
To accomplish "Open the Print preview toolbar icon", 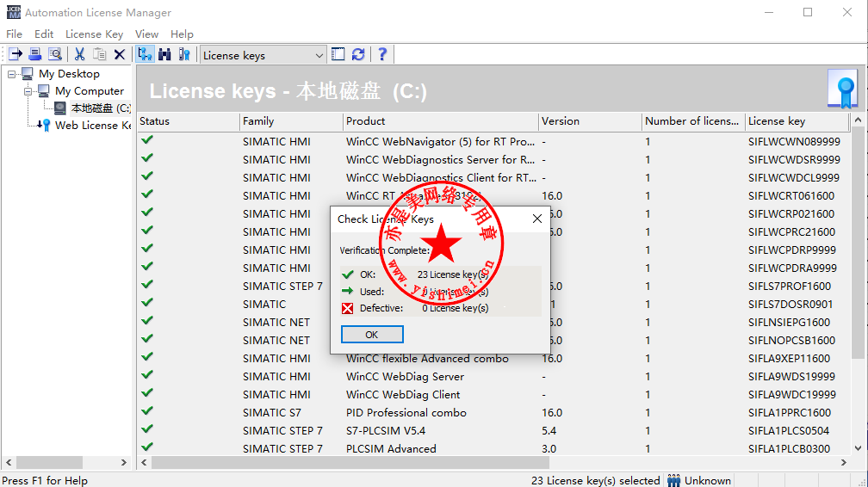I will coord(55,54).
